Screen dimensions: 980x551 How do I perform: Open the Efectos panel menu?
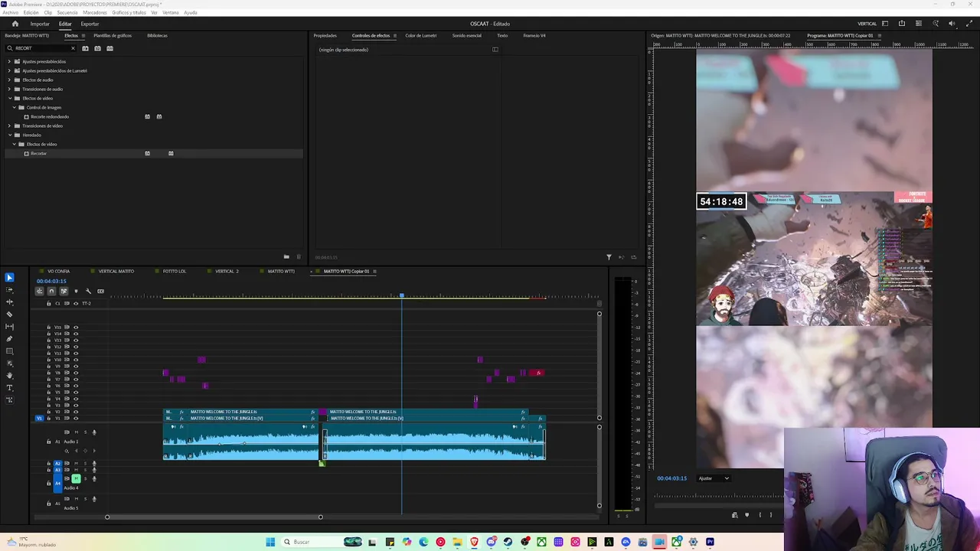coord(83,35)
